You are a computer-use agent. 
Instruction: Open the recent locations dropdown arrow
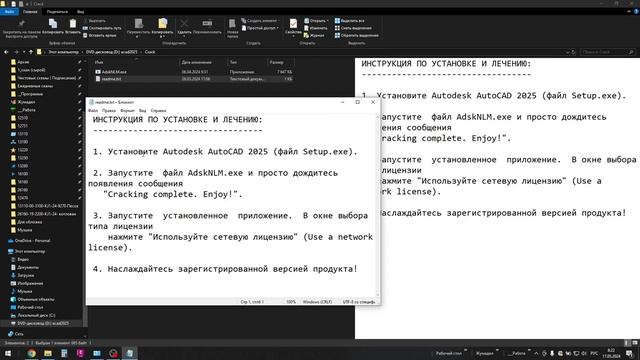[x=24, y=52]
